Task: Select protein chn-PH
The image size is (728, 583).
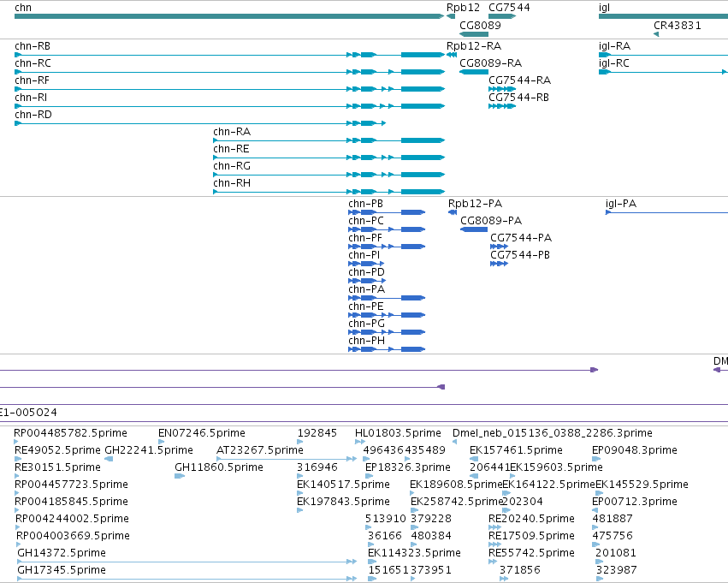Action: [387, 349]
